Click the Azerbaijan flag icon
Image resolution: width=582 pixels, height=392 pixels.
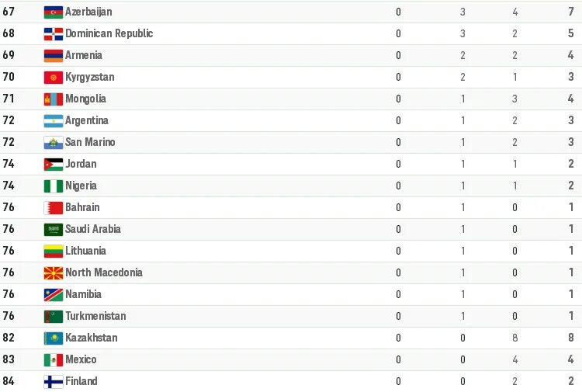[54, 12]
